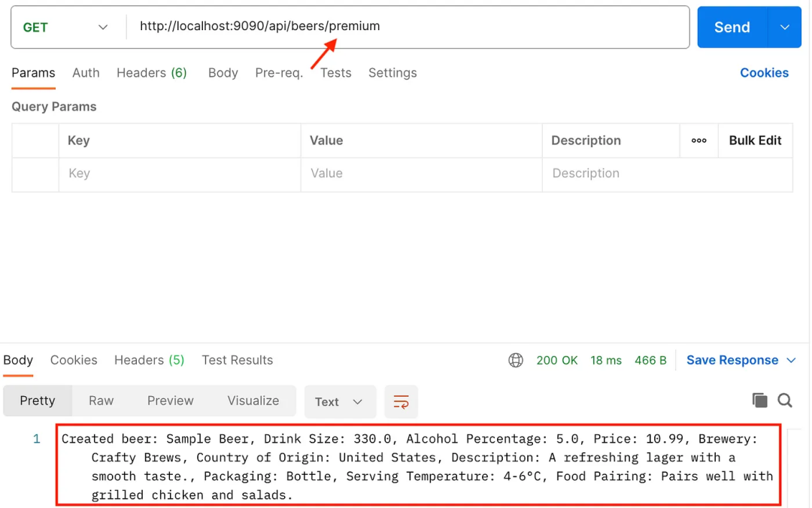Click the three-dot column options icon

tap(698, 141)
